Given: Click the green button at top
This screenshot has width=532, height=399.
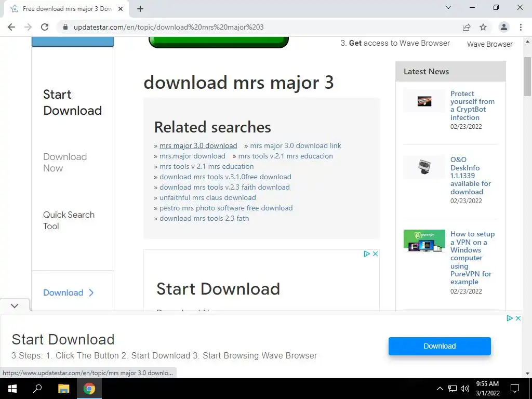Looking at the screenshot, I should [x=219, y=42].
